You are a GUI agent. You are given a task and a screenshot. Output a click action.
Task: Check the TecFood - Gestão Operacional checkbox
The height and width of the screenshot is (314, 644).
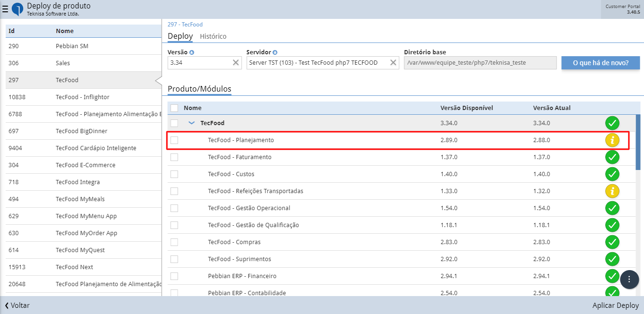tap(174, 208)
